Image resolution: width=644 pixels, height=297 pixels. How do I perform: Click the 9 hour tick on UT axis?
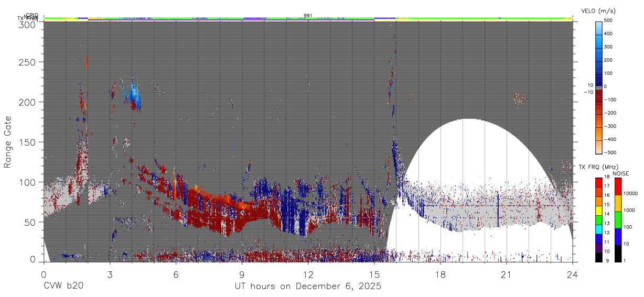(x=242, y=274)
